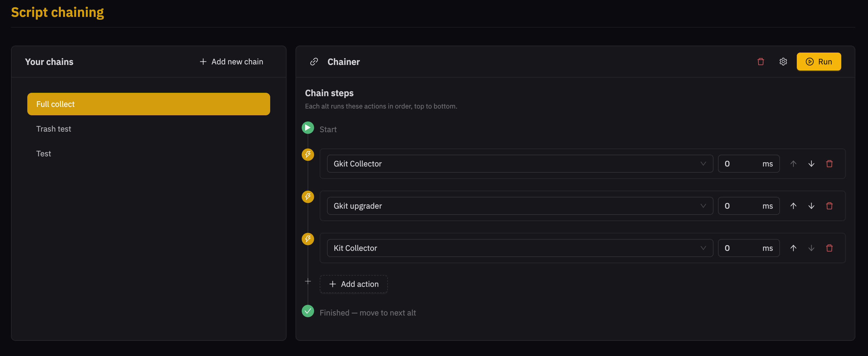The image size is (868, 356).
Task: Delete the Kit Collector step
Action: coord(829,248)
